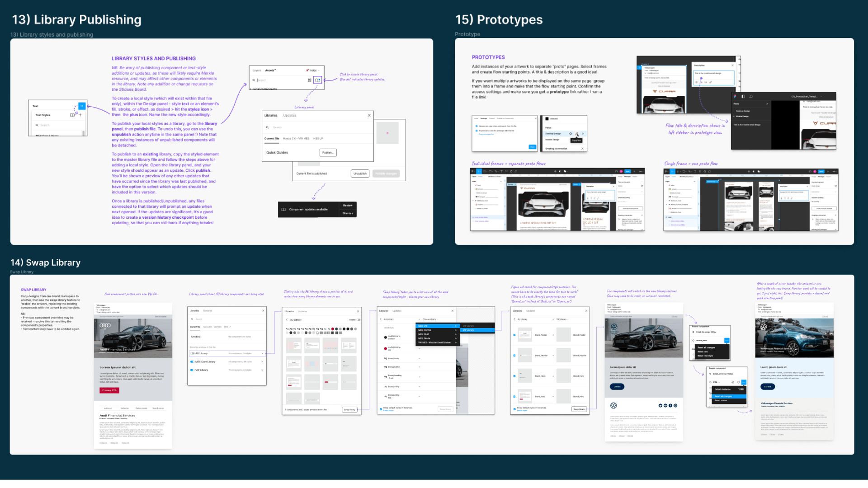
Task: Toggle the MES Core Library switch
Action: [x=192, y=361]
